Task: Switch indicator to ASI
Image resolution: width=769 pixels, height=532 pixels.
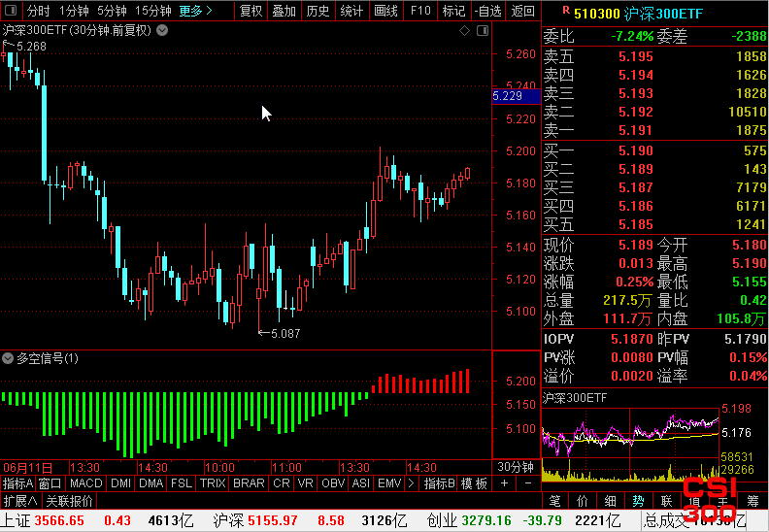Action: [361, 483]
